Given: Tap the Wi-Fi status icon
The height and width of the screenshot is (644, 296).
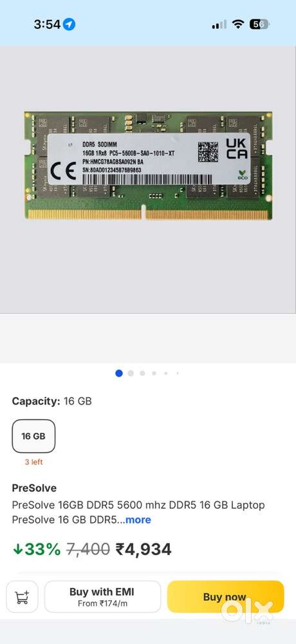Looking at the screenshot, I should pyautogui.click(x=237, y=24).
